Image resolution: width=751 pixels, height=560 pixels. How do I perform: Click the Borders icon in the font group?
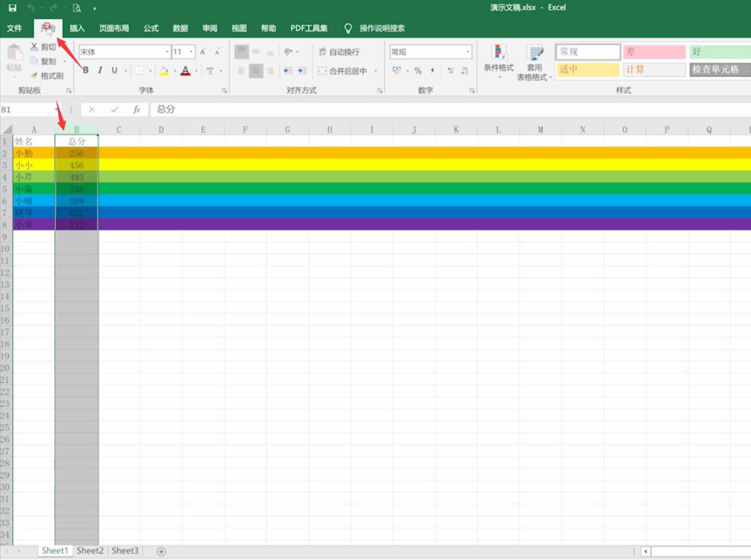(x=140, y=70)
